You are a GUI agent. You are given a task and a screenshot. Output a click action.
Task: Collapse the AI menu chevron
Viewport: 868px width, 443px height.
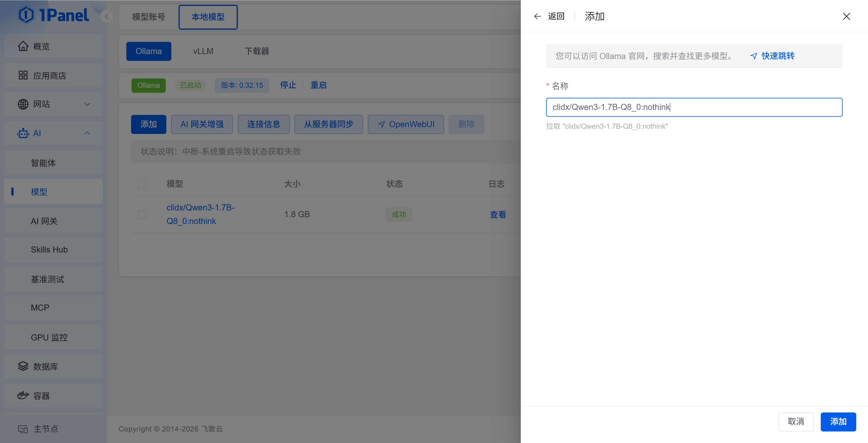(87, 133)
